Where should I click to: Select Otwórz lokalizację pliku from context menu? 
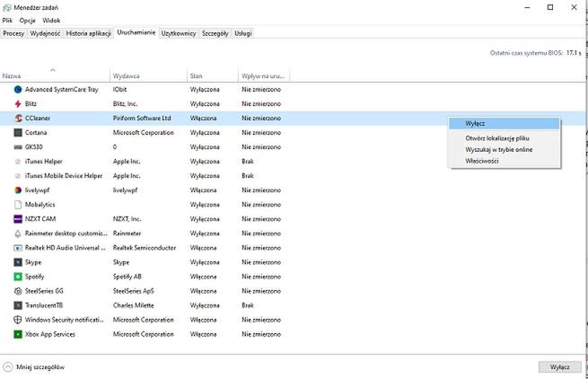pyautogui.click(x=496, y=139)
